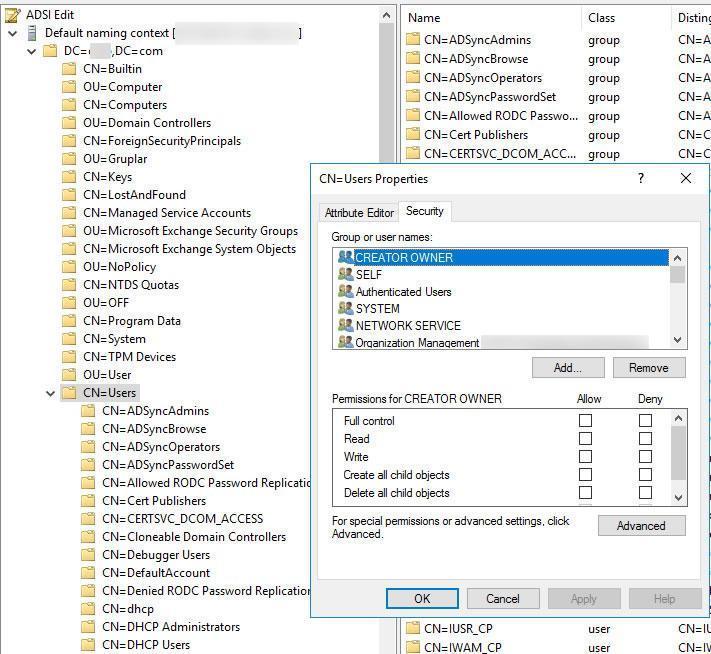Click the CN=Cert Publishers folder icon in right pane

413,135
